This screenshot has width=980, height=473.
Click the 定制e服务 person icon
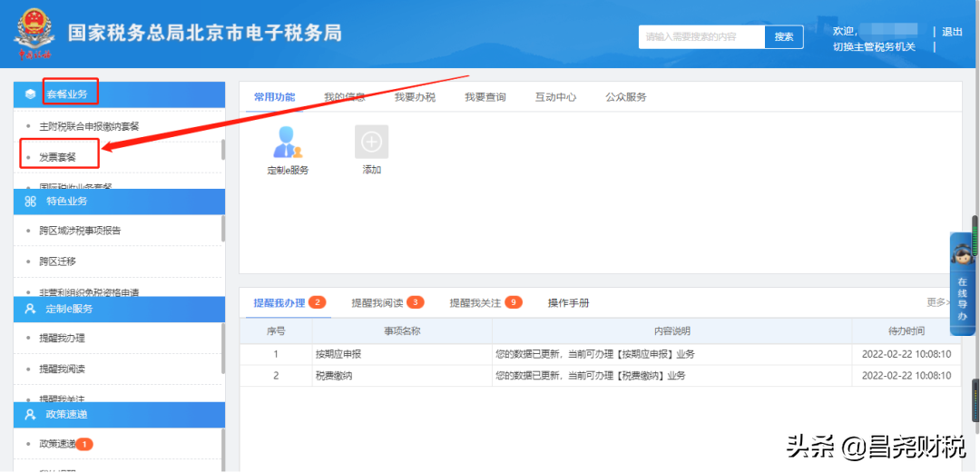(288, 142)
